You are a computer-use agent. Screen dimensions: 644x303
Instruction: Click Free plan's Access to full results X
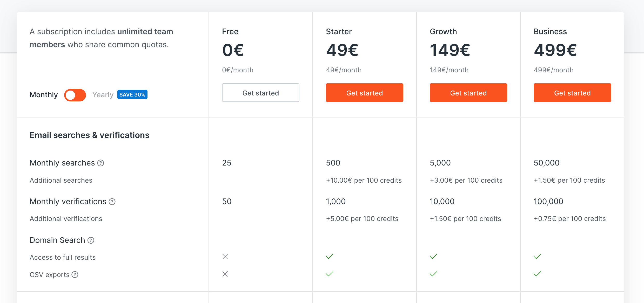click(225, 257)
